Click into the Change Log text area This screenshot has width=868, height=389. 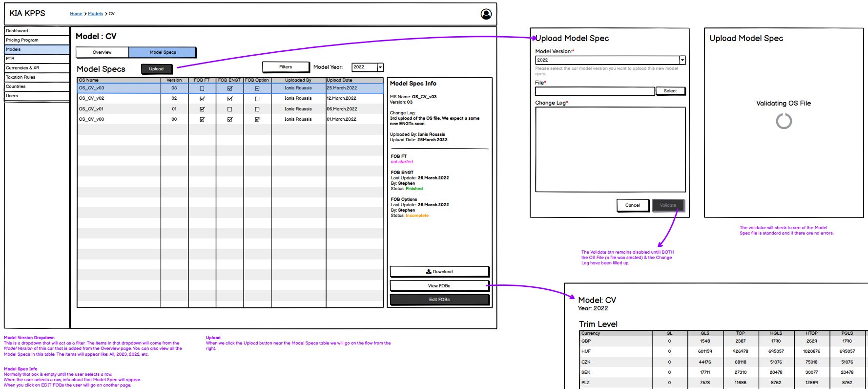coord(610,150)
